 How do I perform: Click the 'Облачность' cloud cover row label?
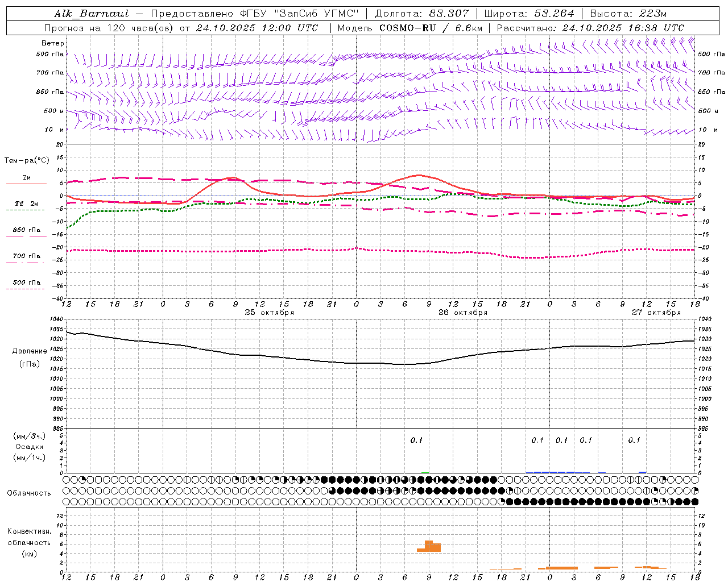29,493
